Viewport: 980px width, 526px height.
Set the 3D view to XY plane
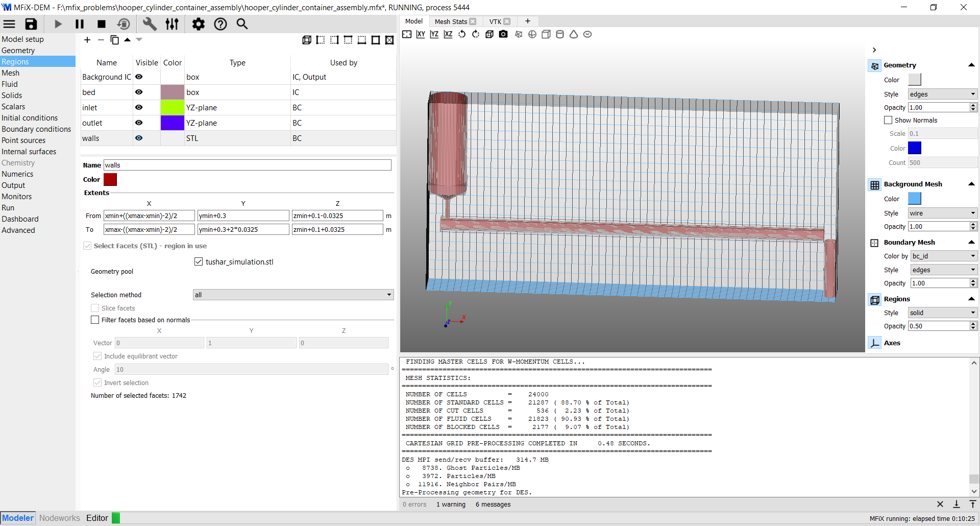point(421,34)
